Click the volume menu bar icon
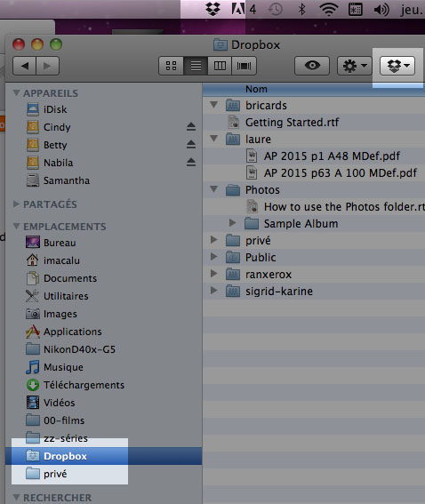Screen dimensions: 425x504 coord(381,10)
